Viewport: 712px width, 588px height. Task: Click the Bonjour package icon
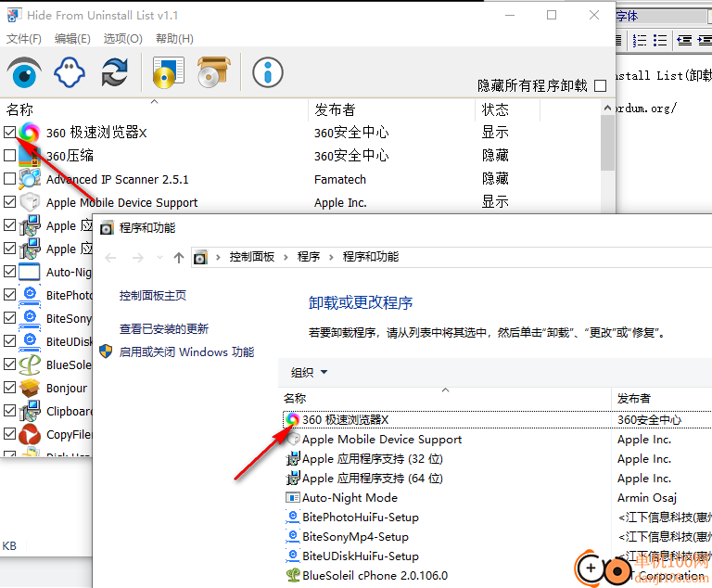click(30, 388)
